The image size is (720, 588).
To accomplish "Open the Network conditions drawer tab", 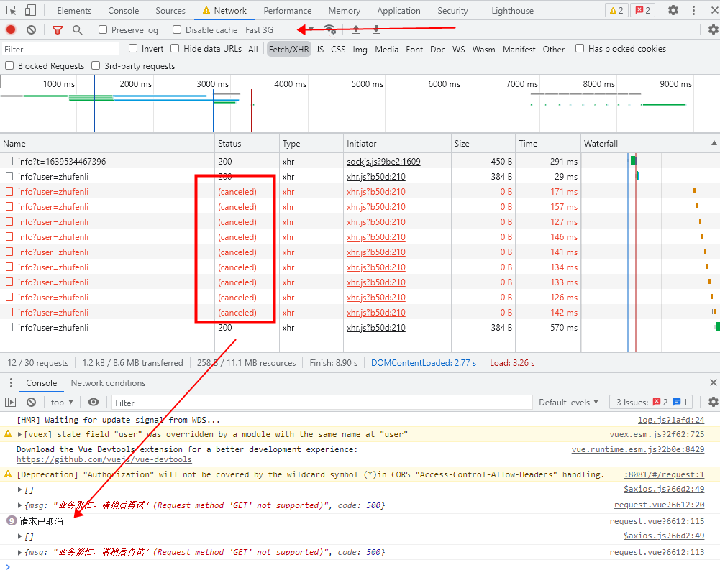I will tap(108, 383).
